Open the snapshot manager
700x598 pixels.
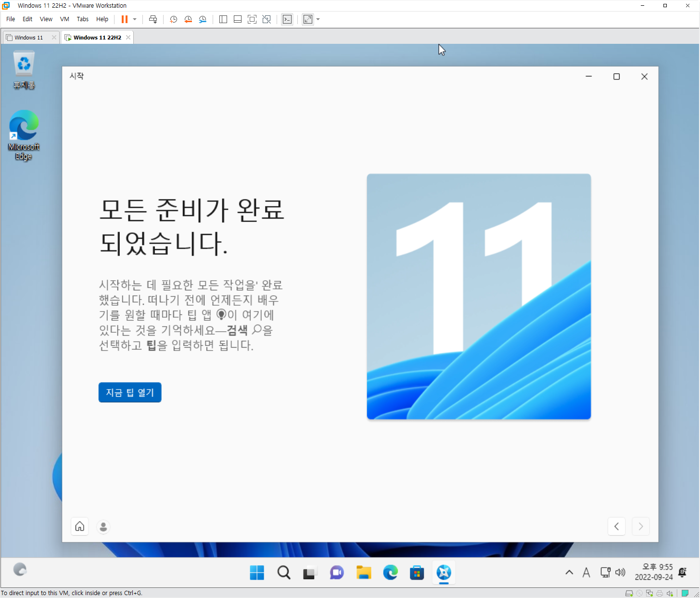coord(203,19)
